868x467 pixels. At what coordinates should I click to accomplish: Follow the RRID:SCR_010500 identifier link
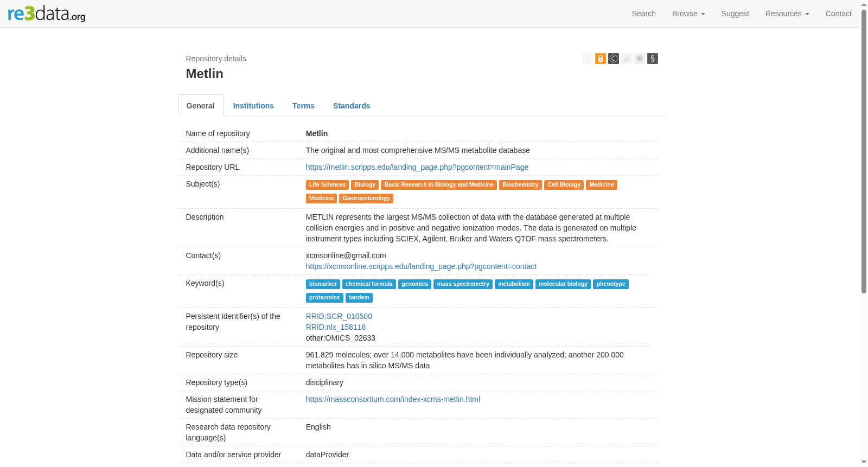tap(339, 316)
